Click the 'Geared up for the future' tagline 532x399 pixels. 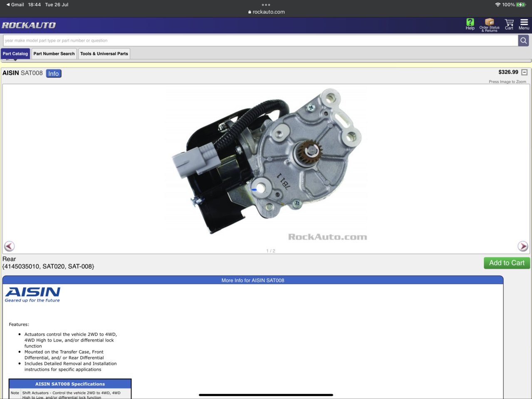click(x=32, y=300)
